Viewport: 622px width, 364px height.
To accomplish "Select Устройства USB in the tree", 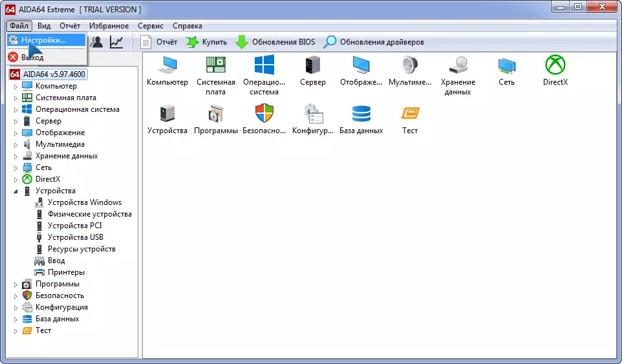I will [x=69, y=237].
